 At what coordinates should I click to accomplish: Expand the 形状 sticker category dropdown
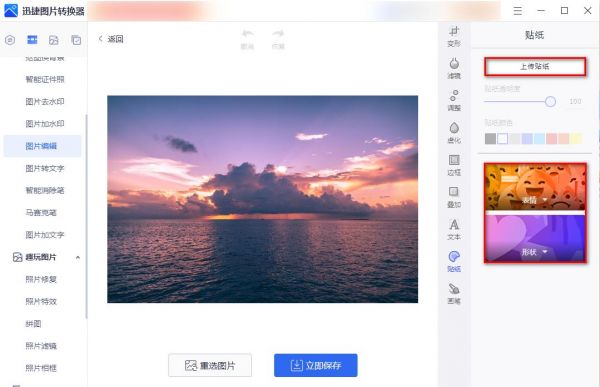point(545,252)
